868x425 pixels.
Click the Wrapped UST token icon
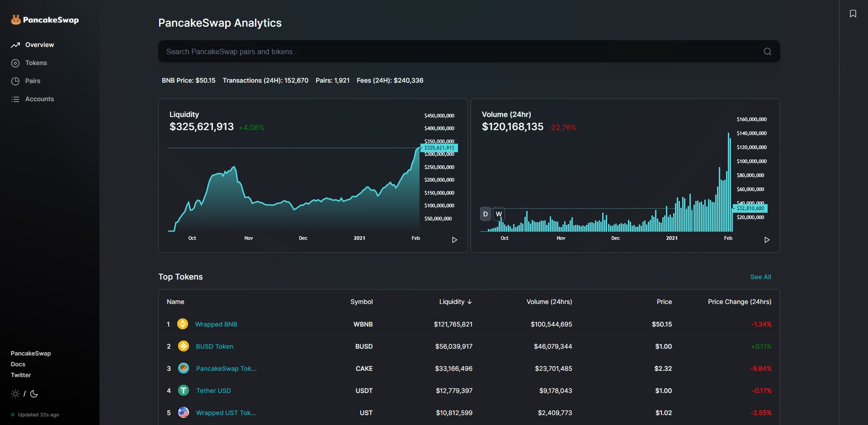pyautogui.click(x=183, y=412)
